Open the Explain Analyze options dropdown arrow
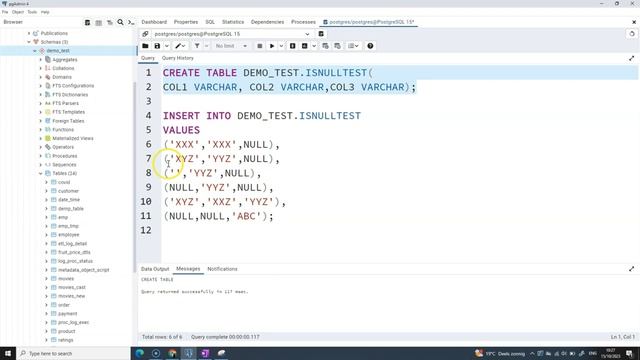 (314, 46)
